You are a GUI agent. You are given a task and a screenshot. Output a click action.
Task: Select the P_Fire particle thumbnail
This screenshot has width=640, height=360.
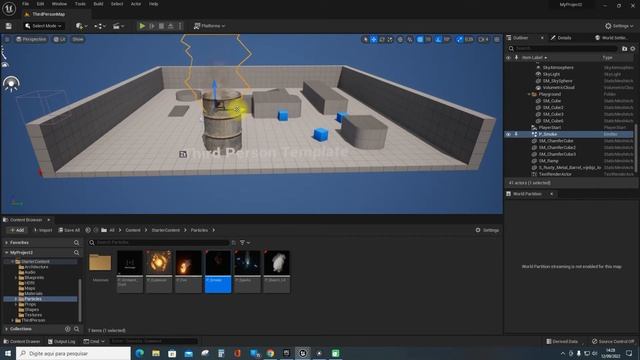[189, 271]
